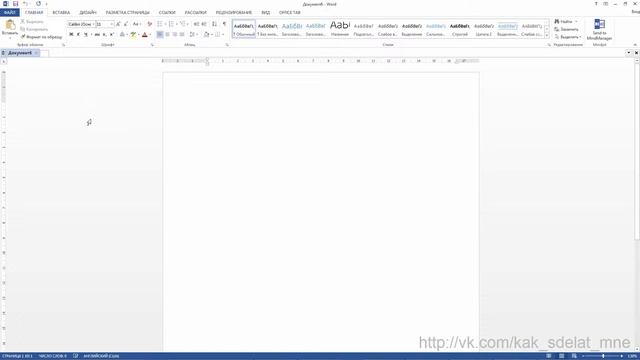Toggle Italic (К) formatting
Screen dimensions: 640x360
click(78, 34)
